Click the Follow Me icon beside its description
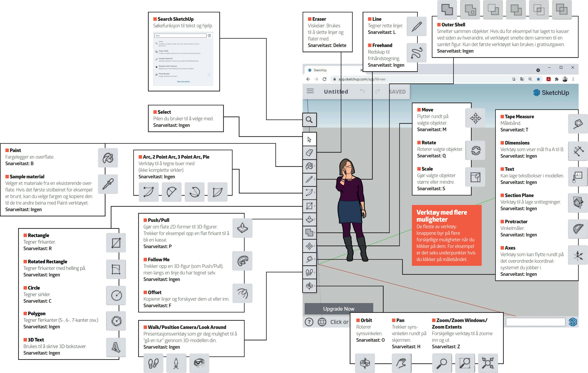This screenshot has width=588, height=373. point(242,261)
